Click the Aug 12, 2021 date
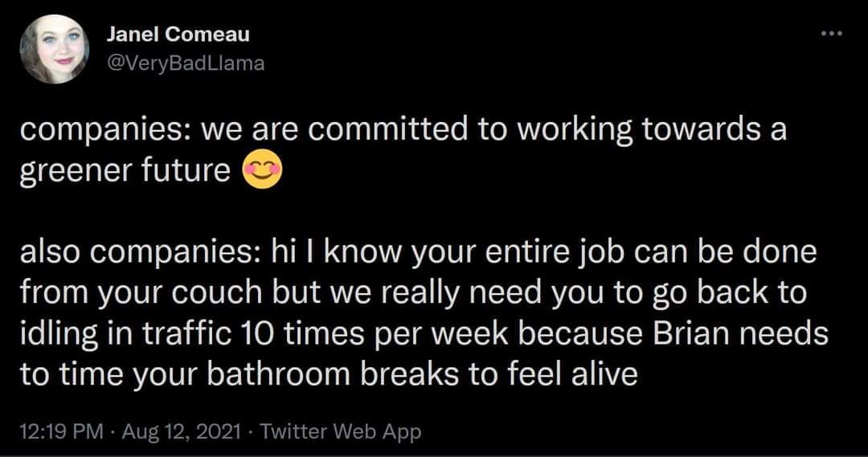This screenshot has width=868, height=457. tap(179, 431)
